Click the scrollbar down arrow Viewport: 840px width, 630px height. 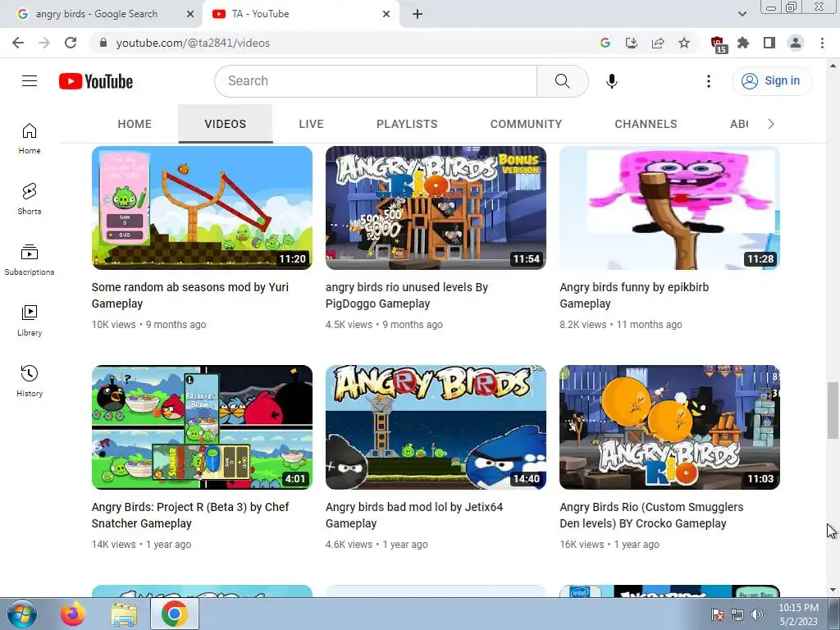833,590
